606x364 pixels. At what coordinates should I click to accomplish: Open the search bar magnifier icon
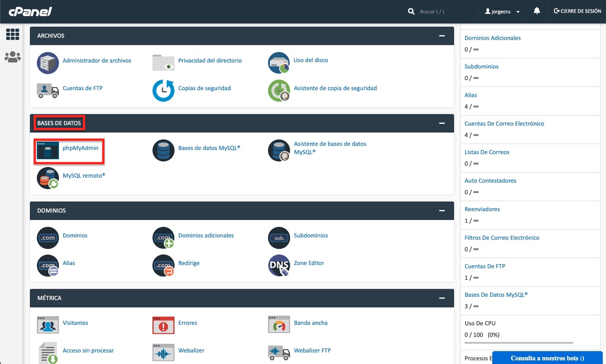tap(411, 11)
